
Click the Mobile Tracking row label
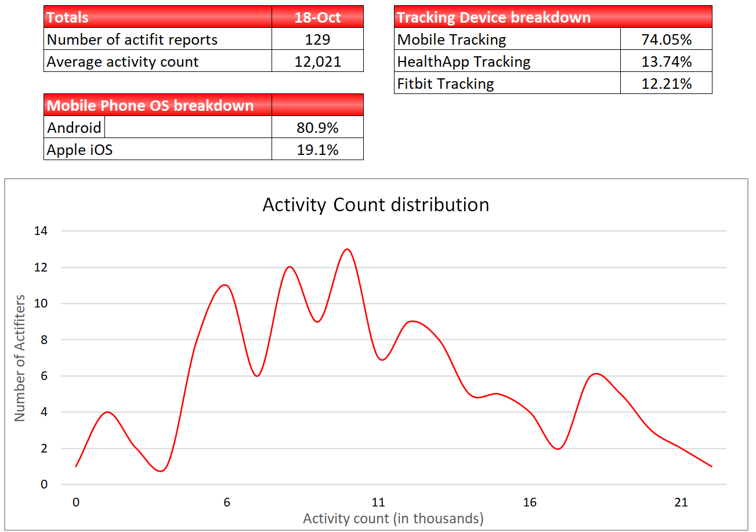[x=507, y=39]
